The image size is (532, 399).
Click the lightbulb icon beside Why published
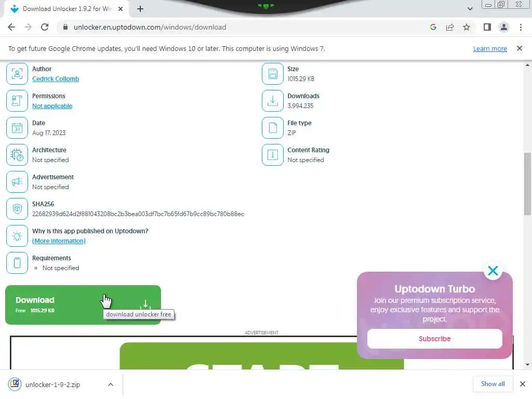pos(17,236)
